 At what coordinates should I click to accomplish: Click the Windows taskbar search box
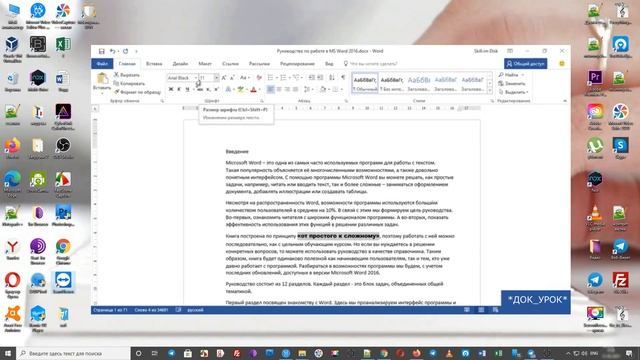click(x=73, y=353)
